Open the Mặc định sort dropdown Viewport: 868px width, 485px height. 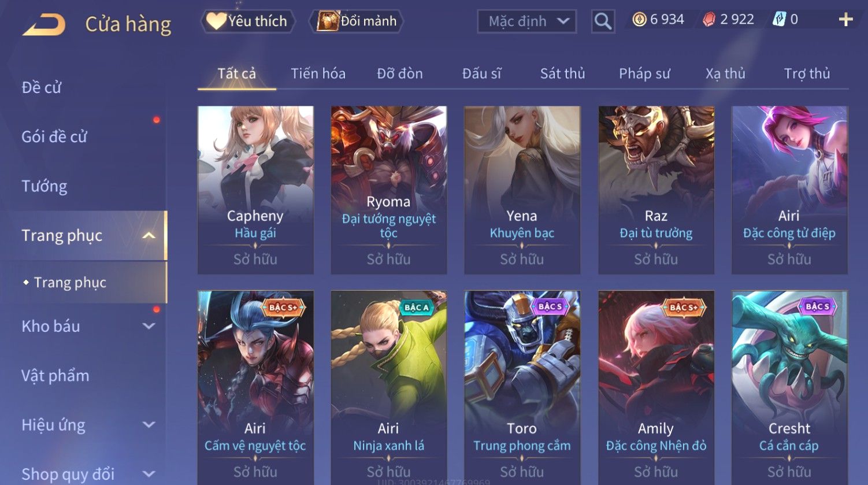coord(527,21)
